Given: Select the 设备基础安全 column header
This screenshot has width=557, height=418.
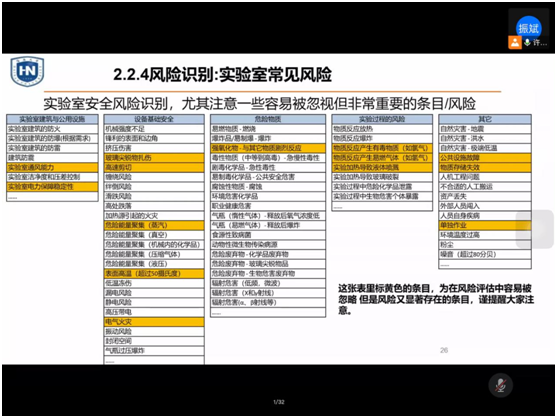Looking at the screenshot, I should pos(154,119).
